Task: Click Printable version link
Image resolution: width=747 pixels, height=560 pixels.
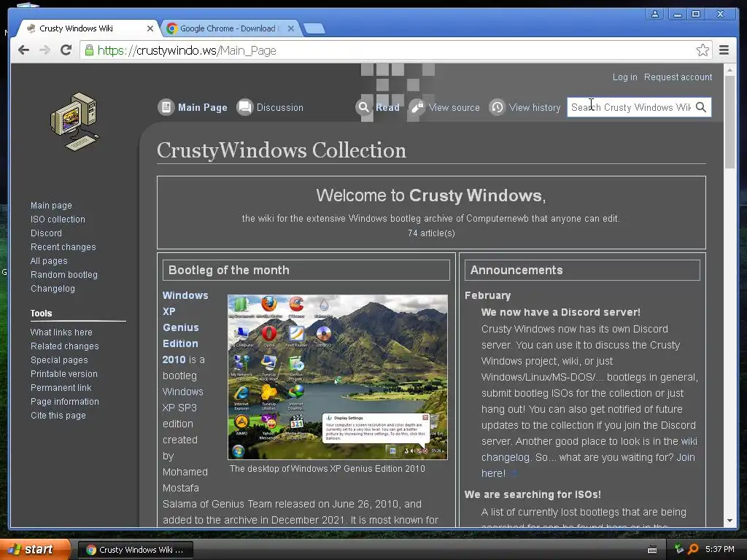Action: [64, 374]
